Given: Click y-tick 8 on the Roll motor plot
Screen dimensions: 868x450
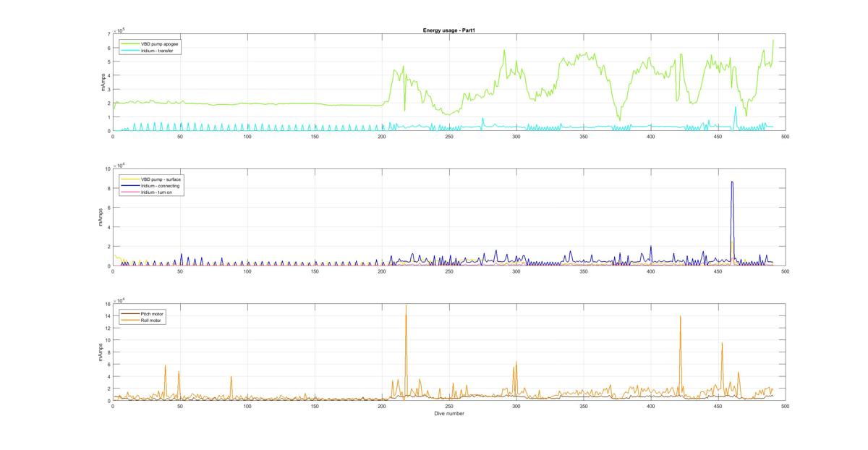Looking at the screenshot, I should click(109, 352).
